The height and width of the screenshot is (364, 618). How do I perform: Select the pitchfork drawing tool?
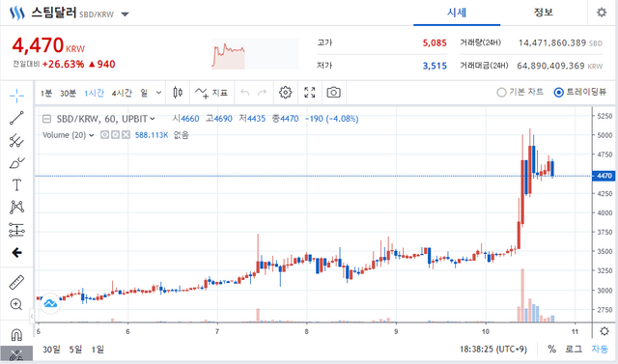click(x=16, y=140)
